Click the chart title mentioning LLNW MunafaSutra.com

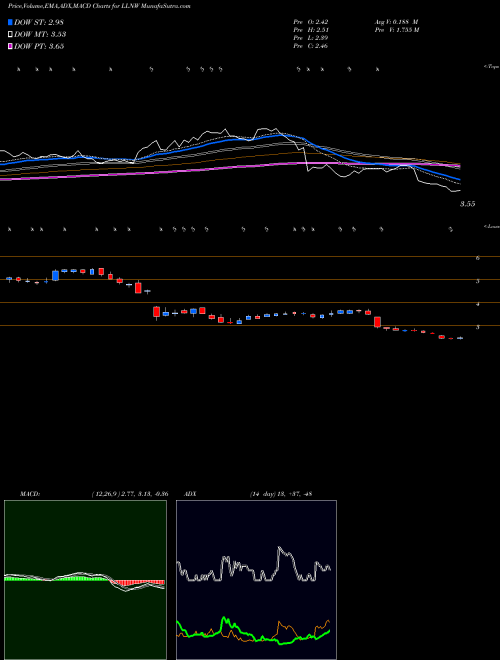99,6
